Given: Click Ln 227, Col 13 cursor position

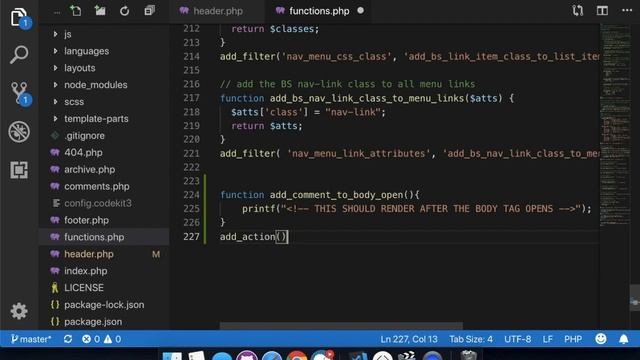Looking at the screenshot, I should coord(409,339).
